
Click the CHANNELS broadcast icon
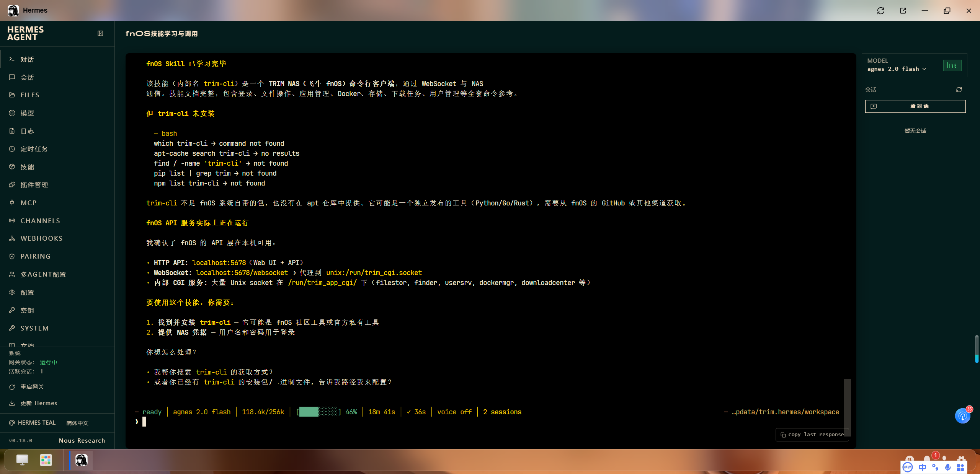pyautogui.click(x=12, y=221)
